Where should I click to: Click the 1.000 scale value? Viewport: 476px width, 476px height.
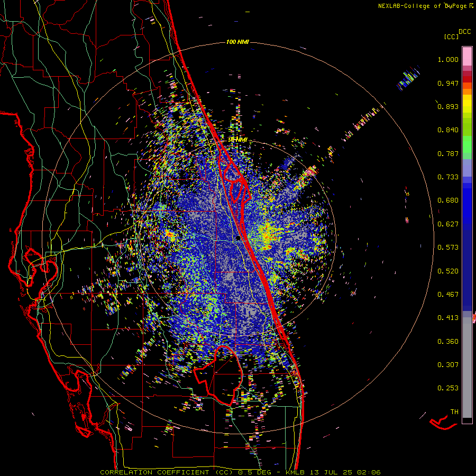(x=448, y=59)
